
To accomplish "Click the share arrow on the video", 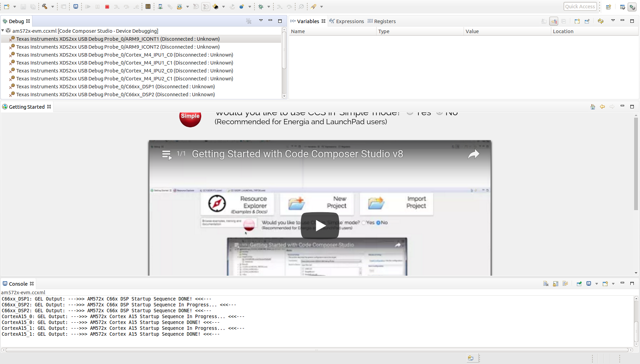I will [x=473, y=154].
